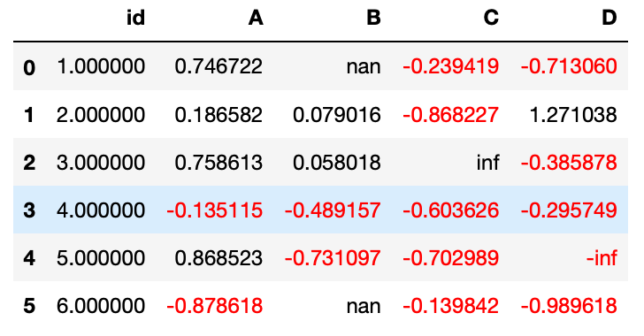This screenshot has height=336, width=644.
Task: Click red cell value -0.731097
Action: point(333,258)
